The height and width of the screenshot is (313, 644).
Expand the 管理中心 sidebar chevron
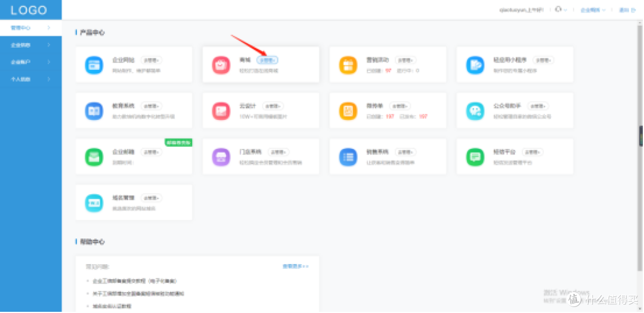click(49, 28)
